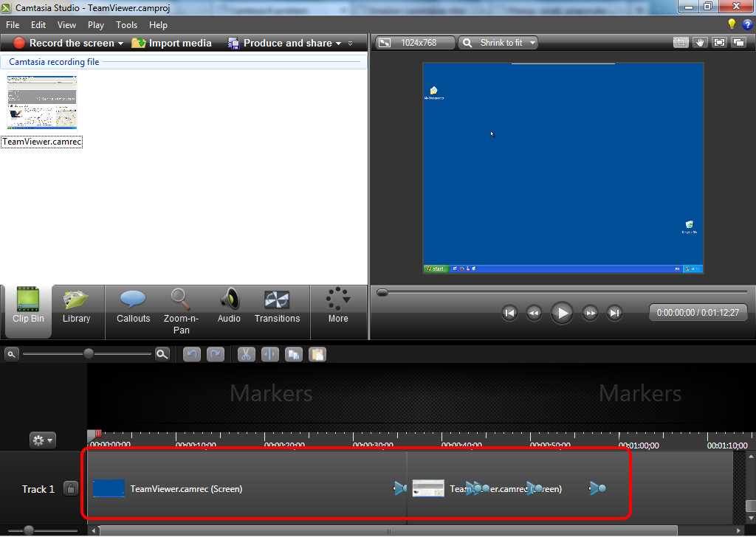Screen dimensions: 756x537
Task: Expand the Produce and share dropdown arrow
Action: click(338, 44)
